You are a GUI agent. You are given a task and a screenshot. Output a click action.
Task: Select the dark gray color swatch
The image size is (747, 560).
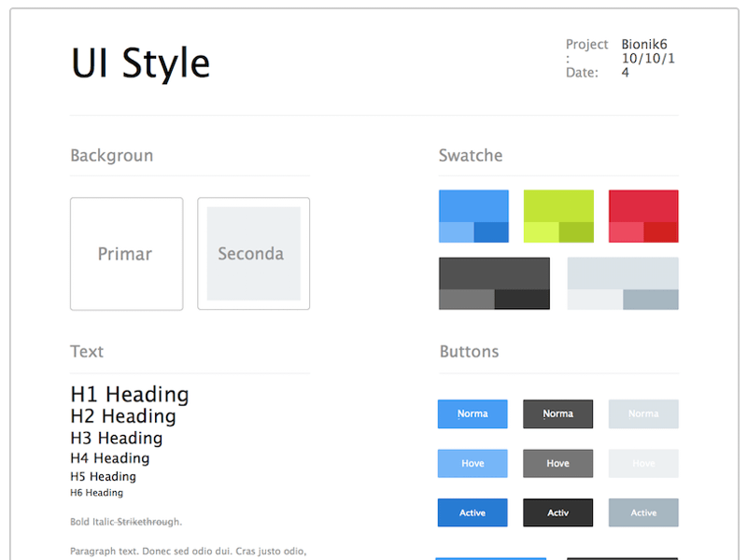coord(495,283)
